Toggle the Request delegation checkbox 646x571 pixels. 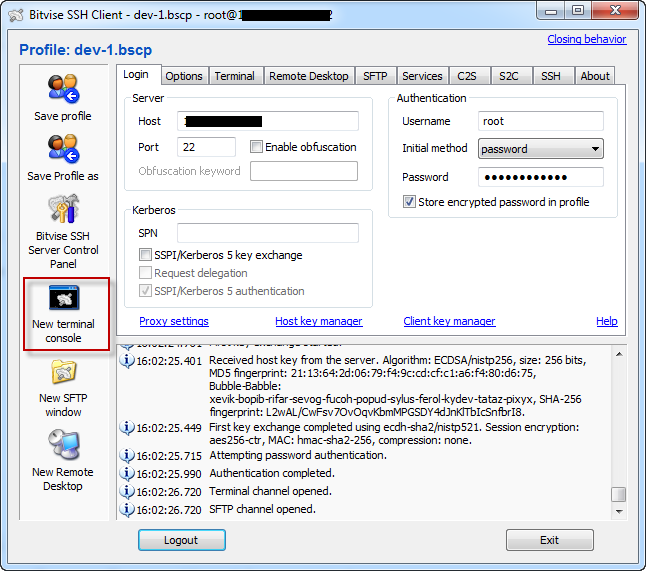pyautogui.click(x=145, y=273)
